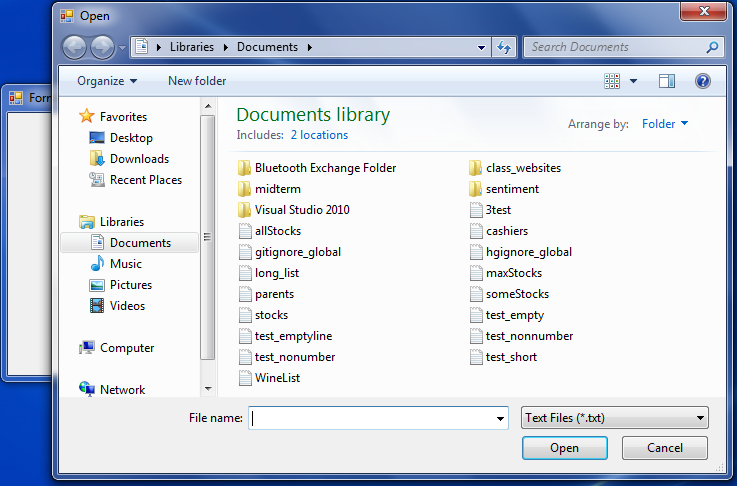Image resolution: width=737 pixels, height=486 pixels.
Task: Select Network in navigation pane
Action: pos(112,390)
